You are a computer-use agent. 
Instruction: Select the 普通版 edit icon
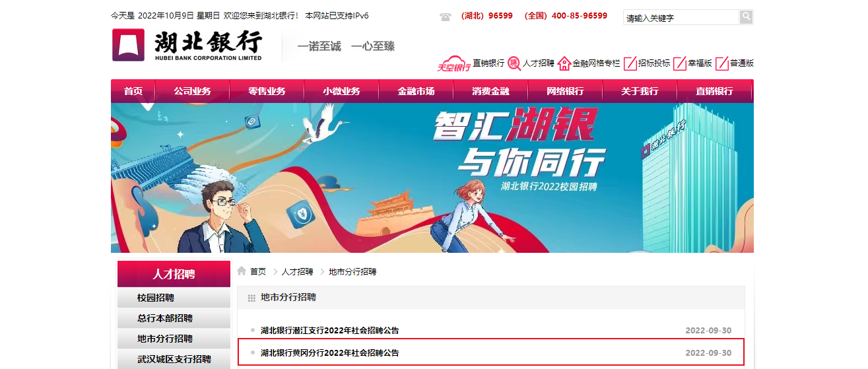pos(721,63)
